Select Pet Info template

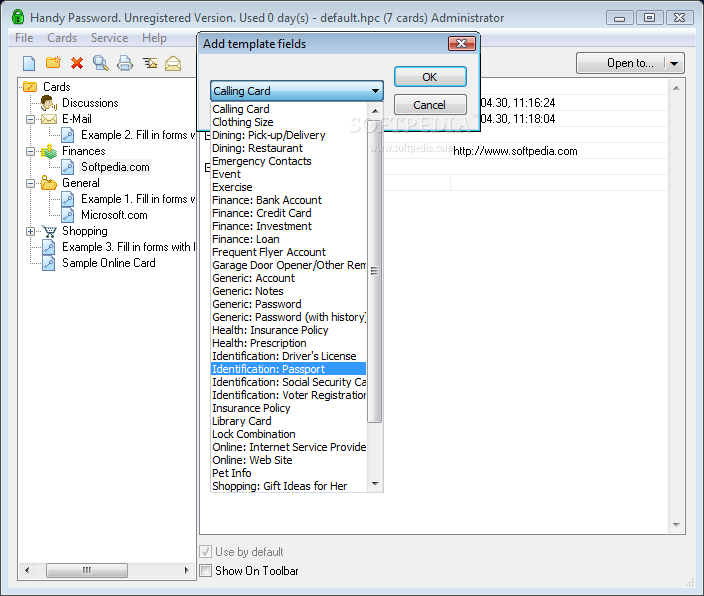288,473
